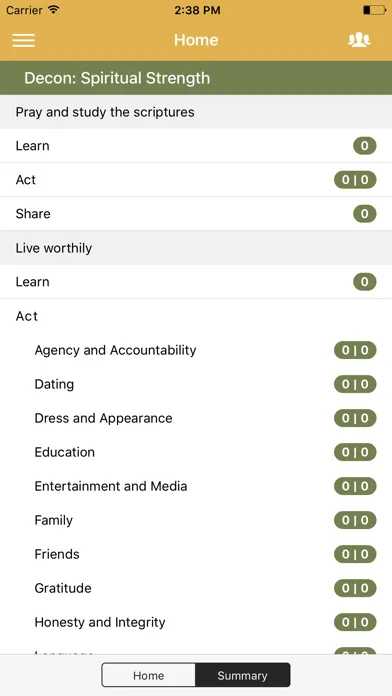Select the Dress and Appearance row
The height and width of the screenshot is (696, 392).
pos(196,418)
